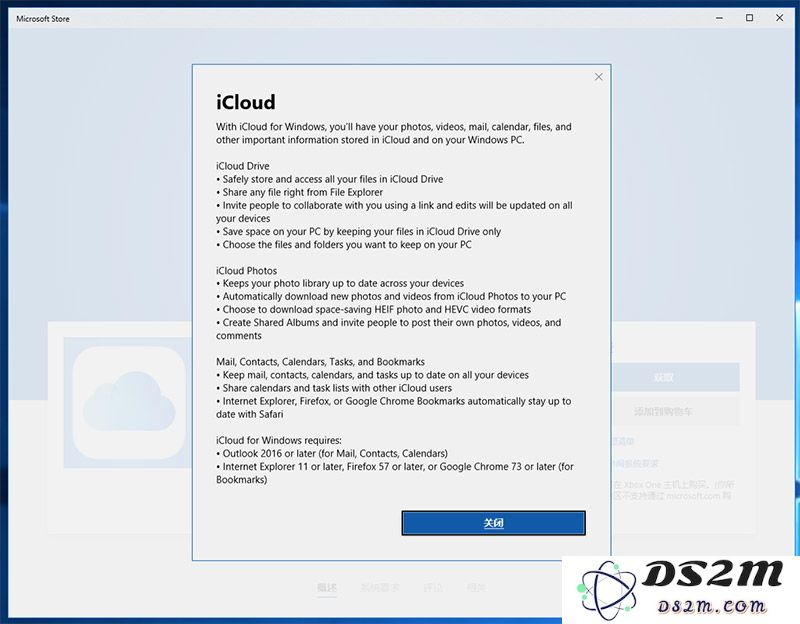Click 'Mail, Contacts, Calendars, Tasks, and Bookmarks' heading
The image size is (800, 624).
[320, 362]
